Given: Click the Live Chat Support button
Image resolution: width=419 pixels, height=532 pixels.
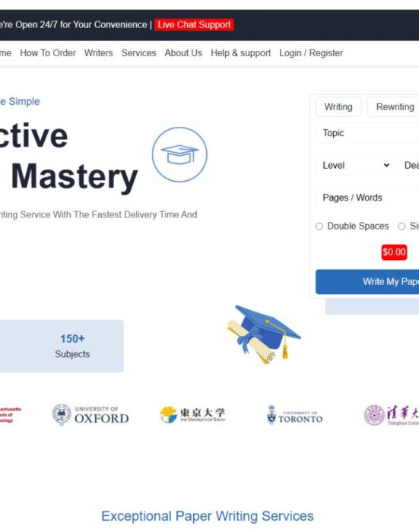Looking at the screenshot, I should click(194, 25).
